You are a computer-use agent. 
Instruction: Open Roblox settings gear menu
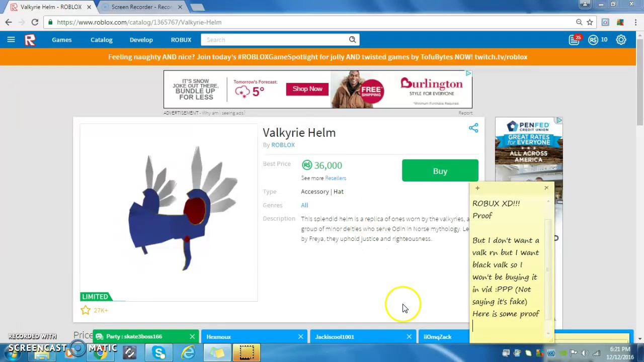[621, 40]
